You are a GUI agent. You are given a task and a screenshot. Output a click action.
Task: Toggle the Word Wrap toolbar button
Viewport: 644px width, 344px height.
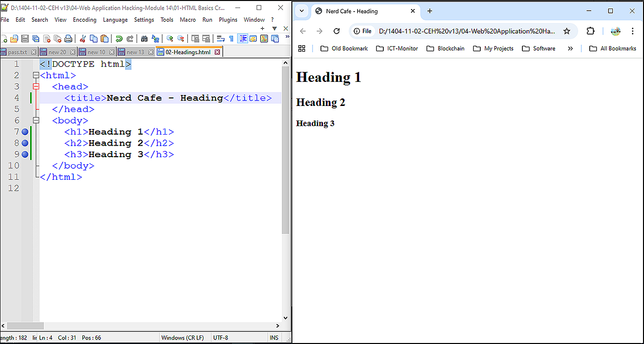(221, 39)
